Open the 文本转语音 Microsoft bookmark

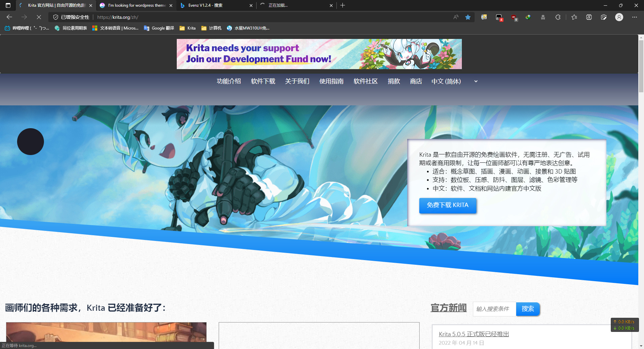115,28
